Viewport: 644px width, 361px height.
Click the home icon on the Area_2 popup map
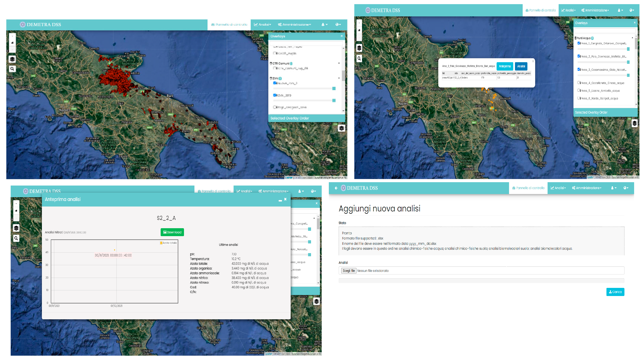[359, 30]
